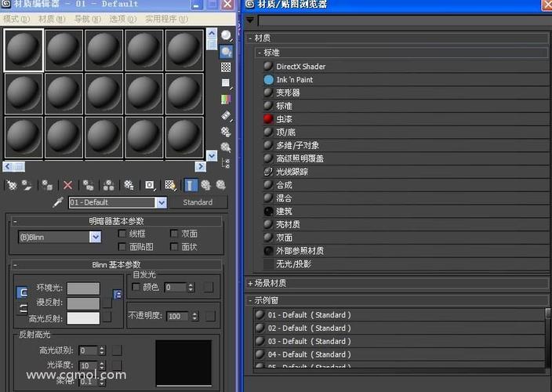
Task: Open the Material/Map Navigator icon
Action: (226, 163)
